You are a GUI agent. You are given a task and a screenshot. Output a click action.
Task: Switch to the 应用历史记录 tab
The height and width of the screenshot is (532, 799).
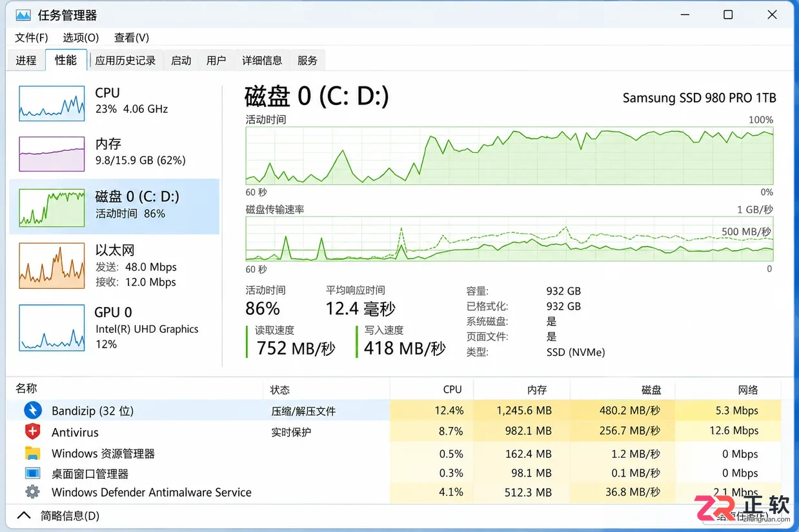126,60
